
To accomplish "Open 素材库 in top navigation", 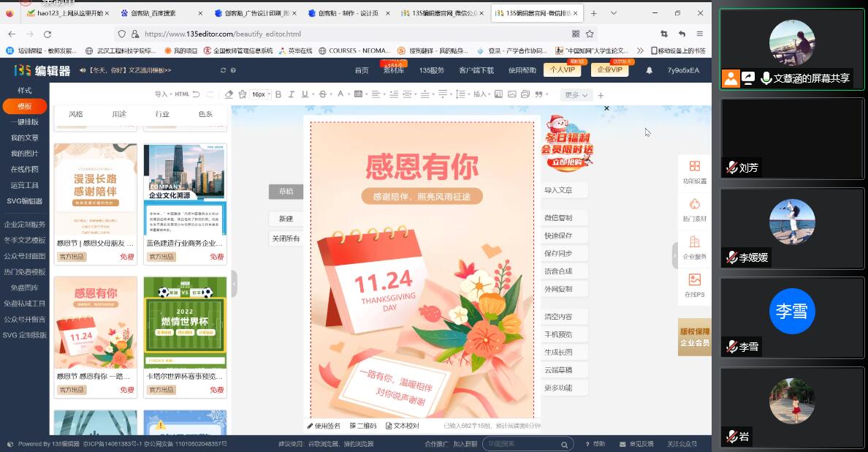I will 393,70.
